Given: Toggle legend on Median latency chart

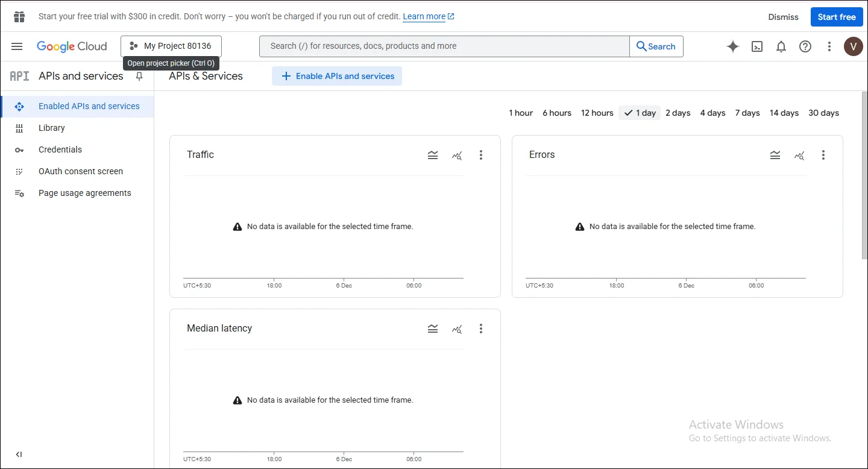Looking at the screenshot, I should point(433,329).
